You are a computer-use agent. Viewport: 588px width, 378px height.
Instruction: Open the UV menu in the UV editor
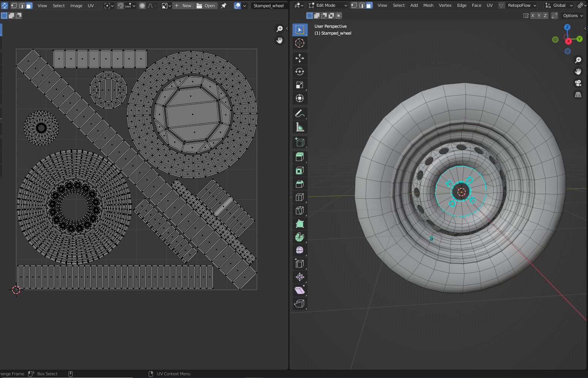[x=91, y=5]
